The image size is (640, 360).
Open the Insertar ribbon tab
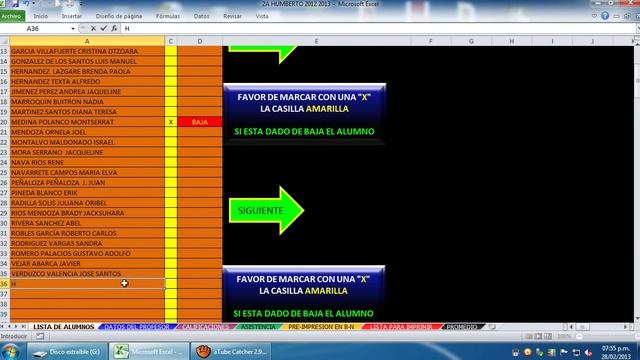(x=72, y=16)
